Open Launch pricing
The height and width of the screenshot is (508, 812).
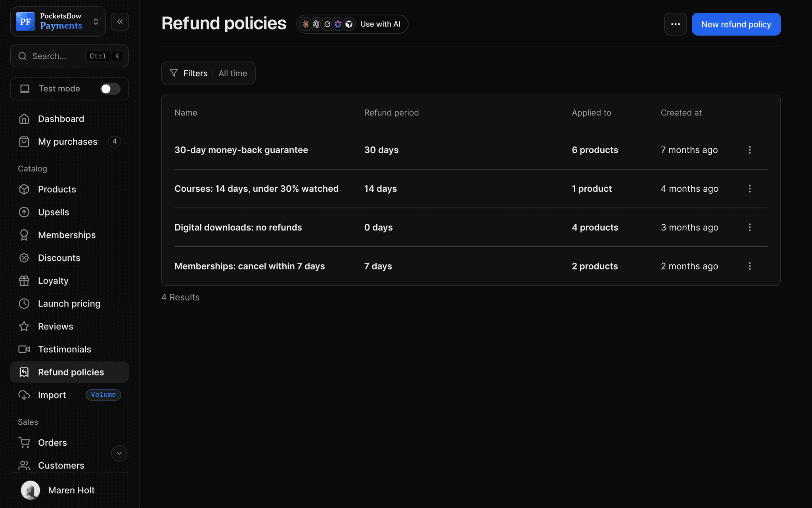tap(69, 304)
